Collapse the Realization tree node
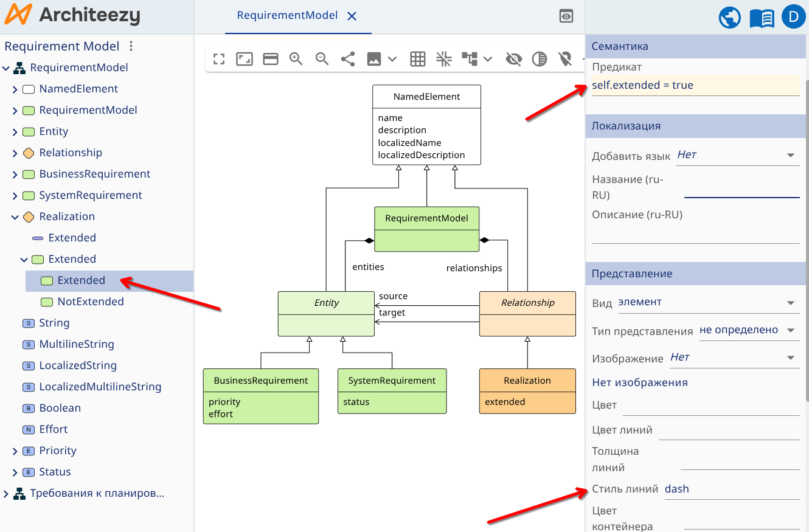The width and height of the screenshot is (809, 532). click(x=15, y=217)
